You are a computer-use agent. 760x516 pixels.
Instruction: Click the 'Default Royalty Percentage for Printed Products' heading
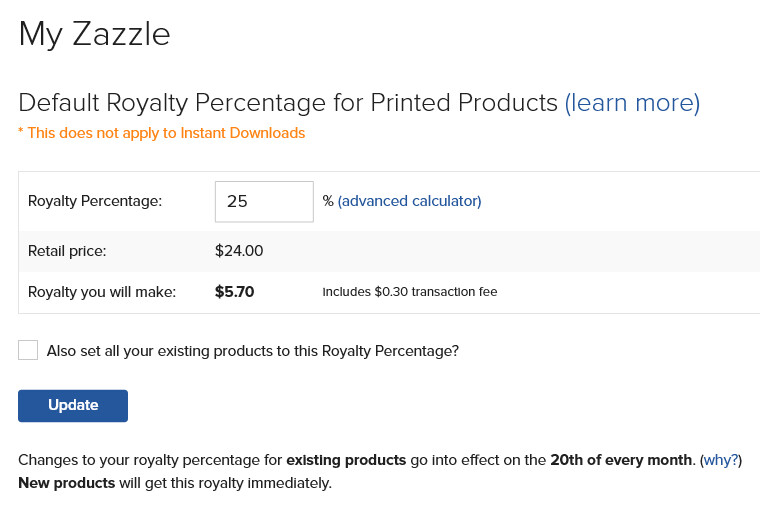[x=288, y=103]
